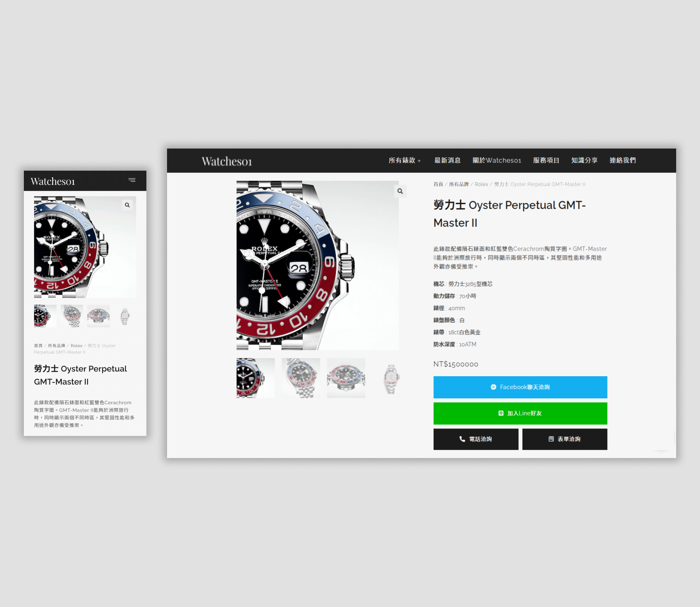
Task: Click the Watches01 logo in desktop header
Action: tap(227, 161)
